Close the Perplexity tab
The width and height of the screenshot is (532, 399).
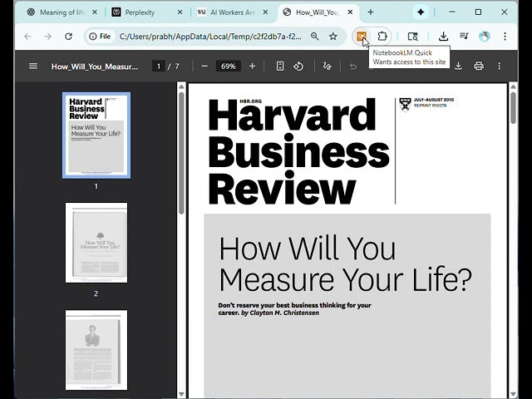pos(180,12)
